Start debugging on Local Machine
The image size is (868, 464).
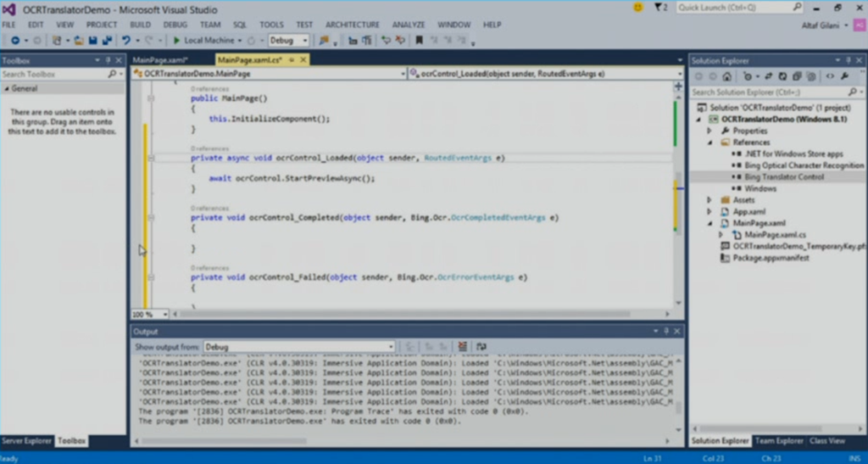(203, 41)
